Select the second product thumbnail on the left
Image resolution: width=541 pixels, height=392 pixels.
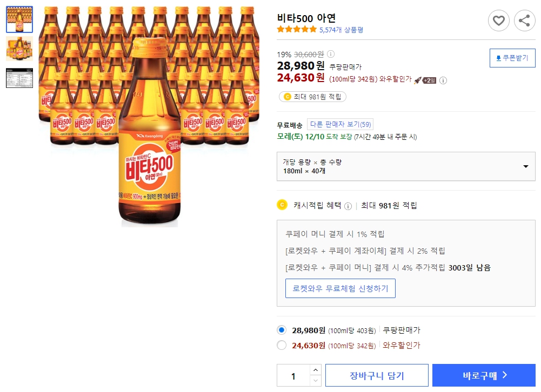tap(19, 49)
